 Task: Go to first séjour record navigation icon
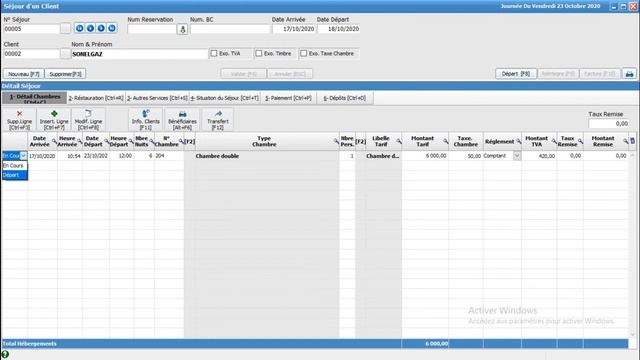coord(80,28)
